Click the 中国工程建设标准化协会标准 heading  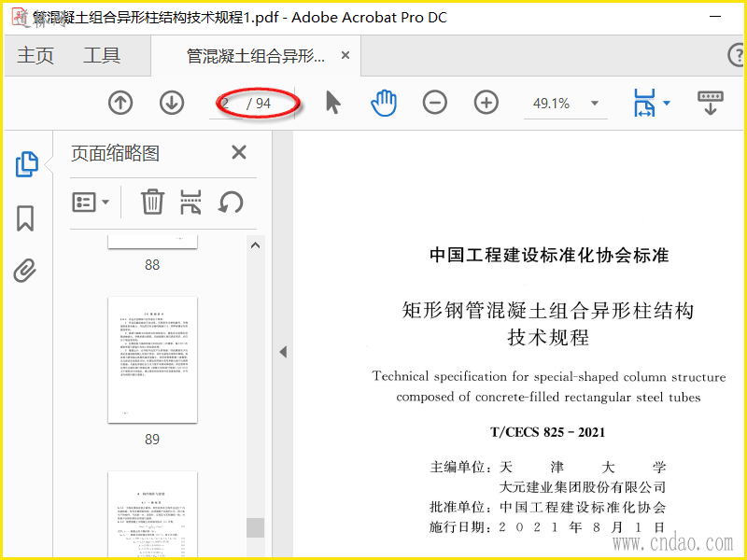coord(549,255)
